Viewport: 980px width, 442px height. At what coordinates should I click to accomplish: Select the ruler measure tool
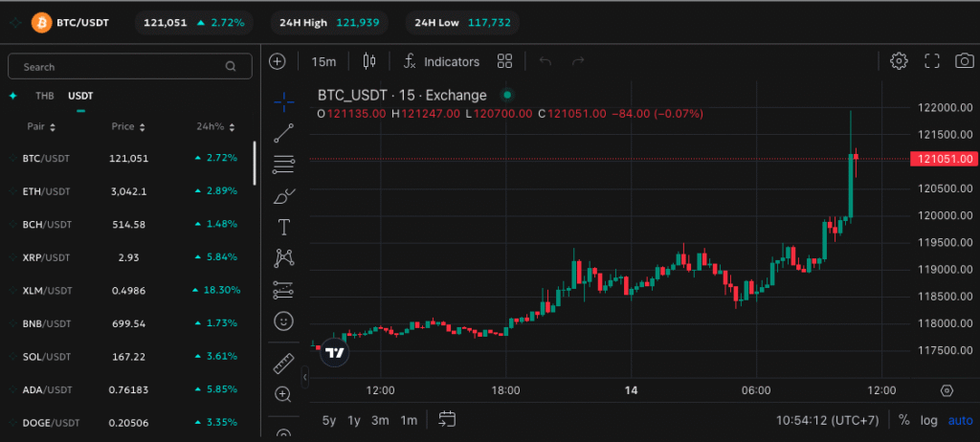click(283, 364)
